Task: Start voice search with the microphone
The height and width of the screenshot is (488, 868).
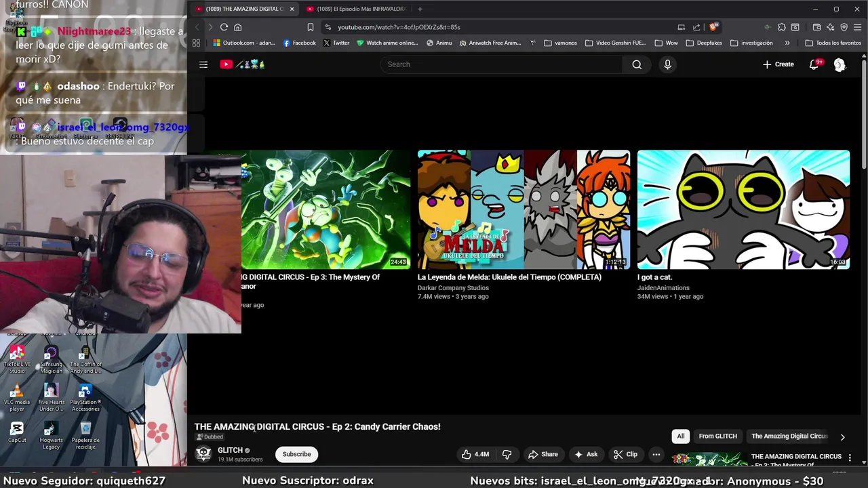Action: [667, 64]
